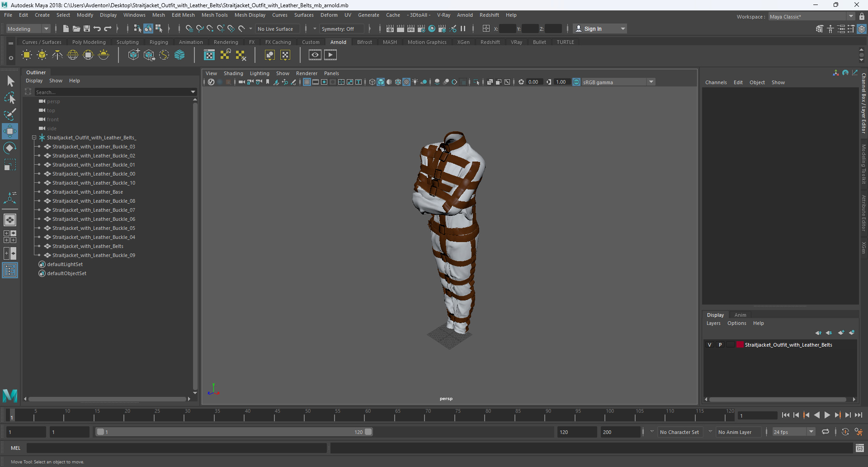Play the animation forwards
Image resolution: width=868 pixels, height=467 pixels.
827,415
